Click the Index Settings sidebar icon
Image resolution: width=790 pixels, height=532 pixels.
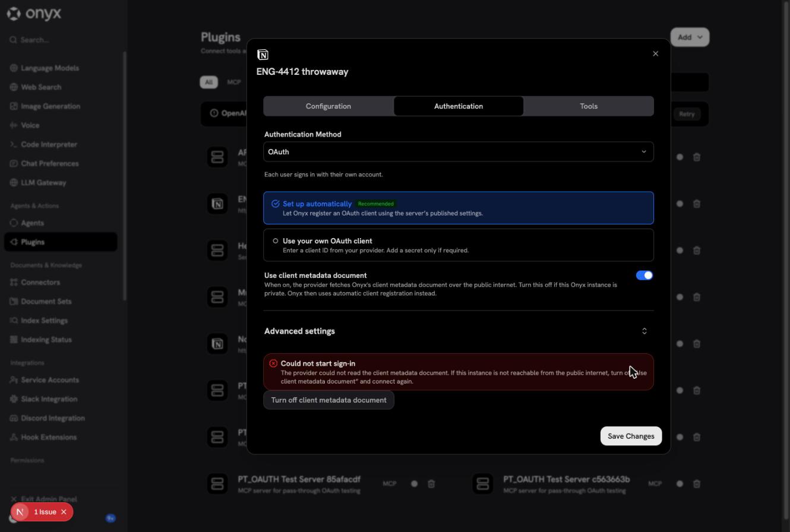14,321
